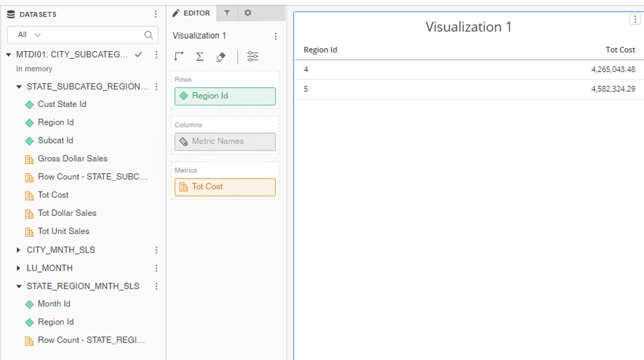Collapse the MTDI01 dataset tree

click(9, 54)
